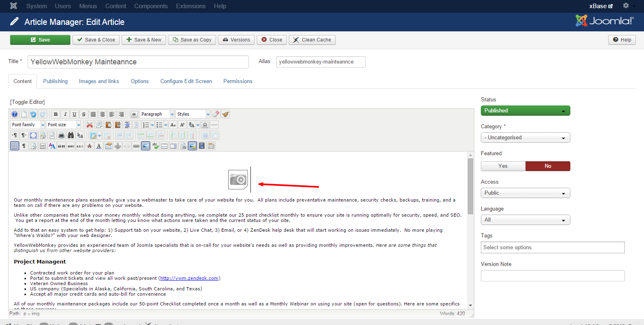Apply superscript formatting

[182, 125]
